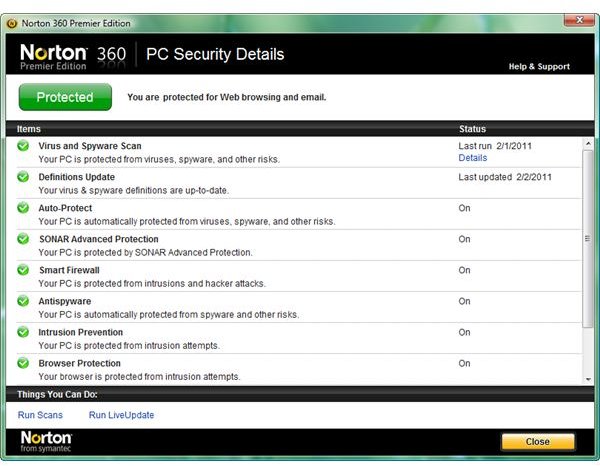
Task: Click the green Protected status button
Action: tap(65, 97)
